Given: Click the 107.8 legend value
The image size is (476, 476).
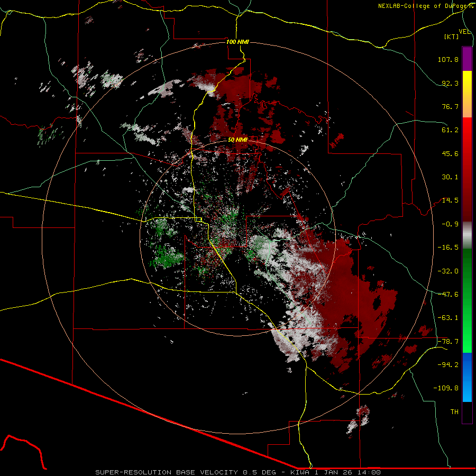Looking at the screenshot, I should [448, 59].
